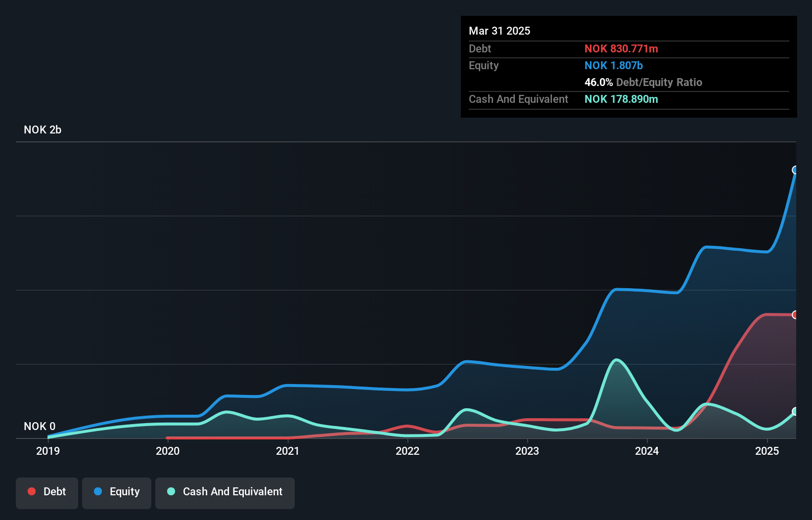Click the Debt row label in tooltip
Viewport: 812px width, 520px height.
point(480,49)
